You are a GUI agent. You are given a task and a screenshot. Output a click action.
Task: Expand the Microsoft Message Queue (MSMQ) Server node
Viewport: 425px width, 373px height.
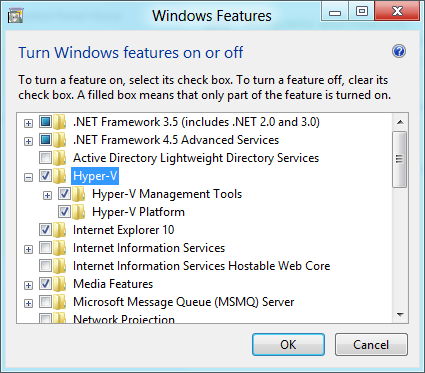pyautogui.click(x=29, y=303)
